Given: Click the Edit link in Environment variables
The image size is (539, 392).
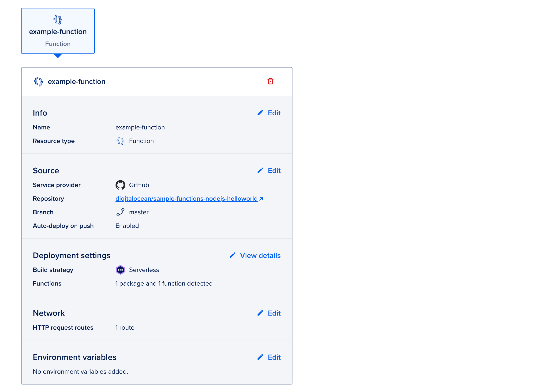Looking at the screenshot, I should point(274,357).
